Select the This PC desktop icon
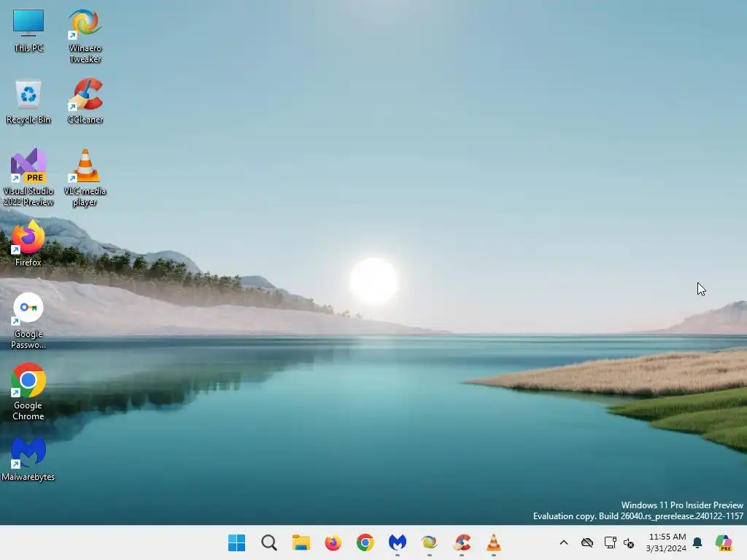The image size is (747, 560). (28, 31)
